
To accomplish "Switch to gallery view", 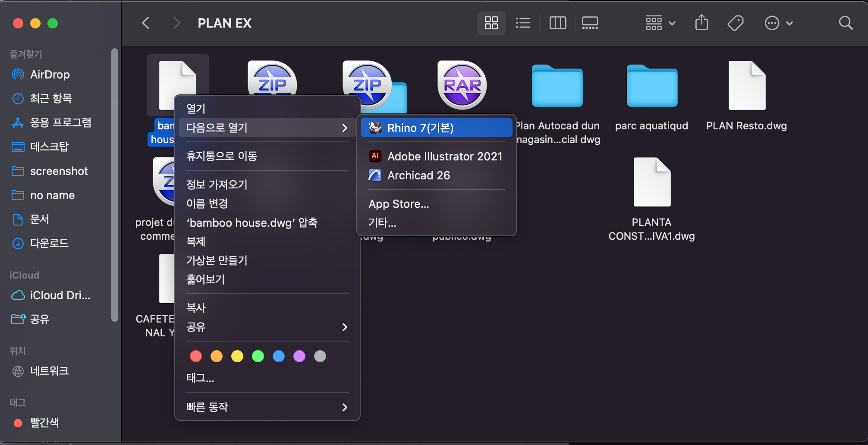I will [x=590, y=23].
